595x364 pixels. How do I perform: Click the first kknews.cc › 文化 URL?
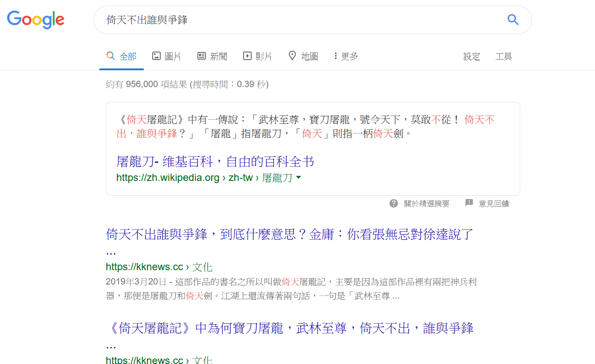[159, 267]
